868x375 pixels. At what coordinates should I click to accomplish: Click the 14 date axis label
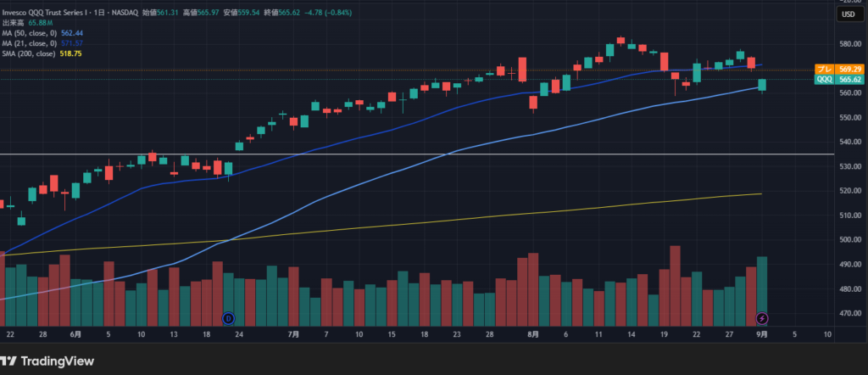point(631,334)
